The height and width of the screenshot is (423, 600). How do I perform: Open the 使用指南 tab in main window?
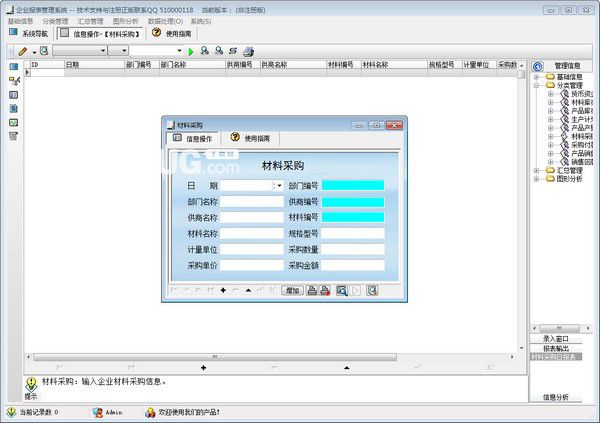pyautogui.click(x=171, y=34)
